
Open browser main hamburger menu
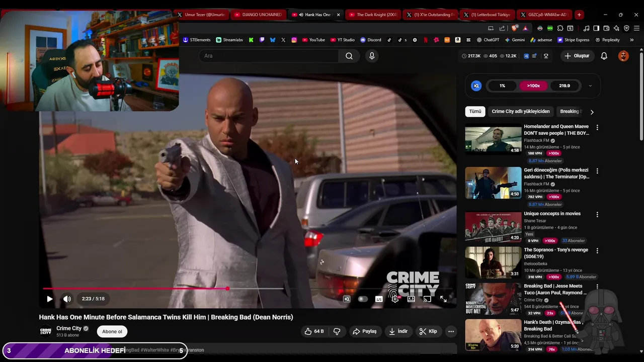[636, 28]
